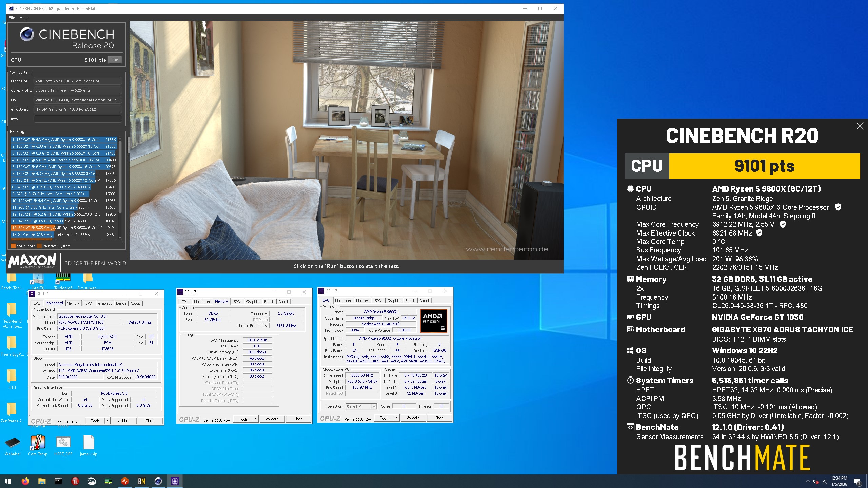
Task: Expand Tools dropdown arrow in processor CPU-Z window
Action: point(396,418)
